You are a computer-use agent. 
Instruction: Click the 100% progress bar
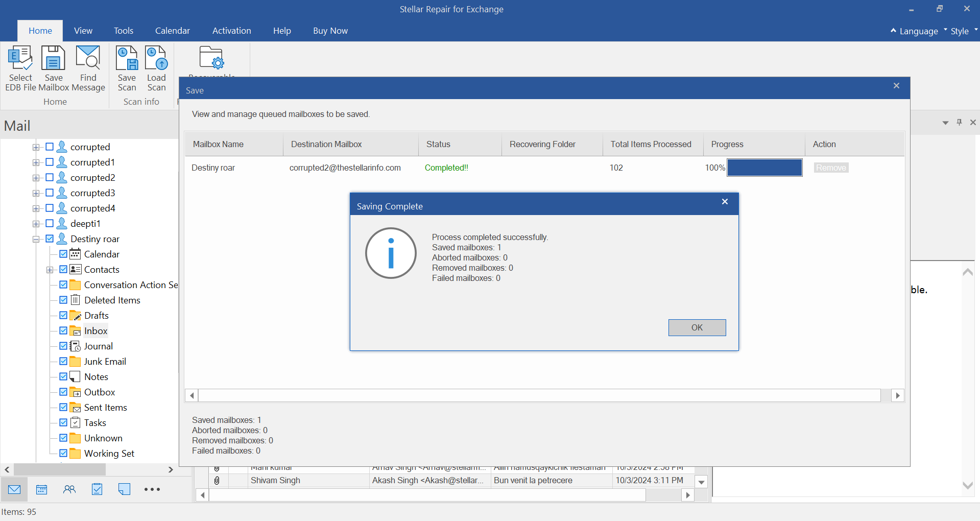coord(764,168)
